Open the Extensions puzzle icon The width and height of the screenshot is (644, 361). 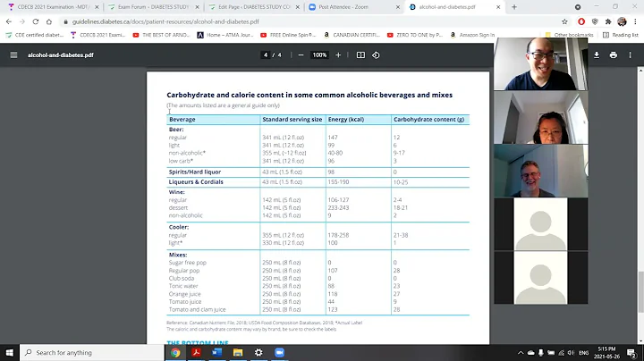(x=608, y=21)
